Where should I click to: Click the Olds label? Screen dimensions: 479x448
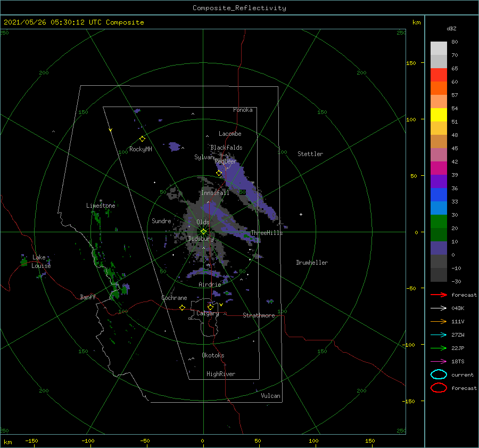pos(203,222)
